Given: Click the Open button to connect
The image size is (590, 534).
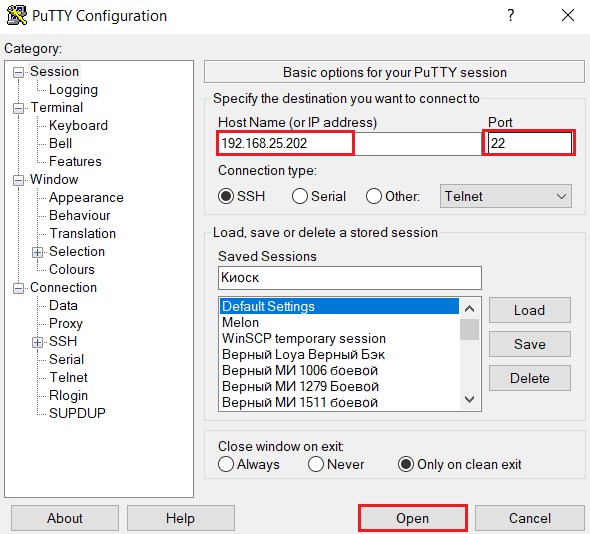Looking at the screenshot, I should click(x=412, y=518).
